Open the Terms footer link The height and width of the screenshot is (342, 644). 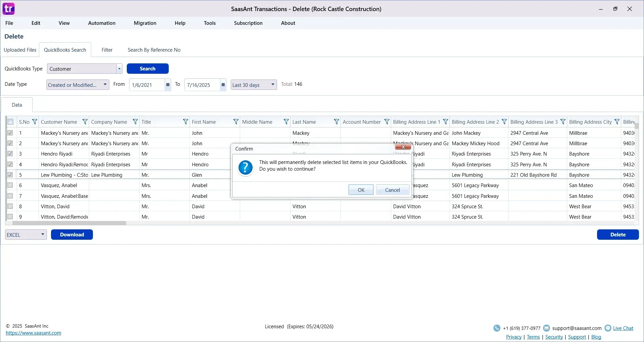pos(533,337)
